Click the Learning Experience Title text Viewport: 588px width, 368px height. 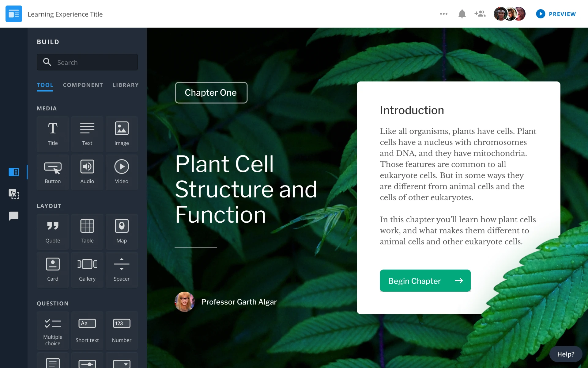coord(65,14)
